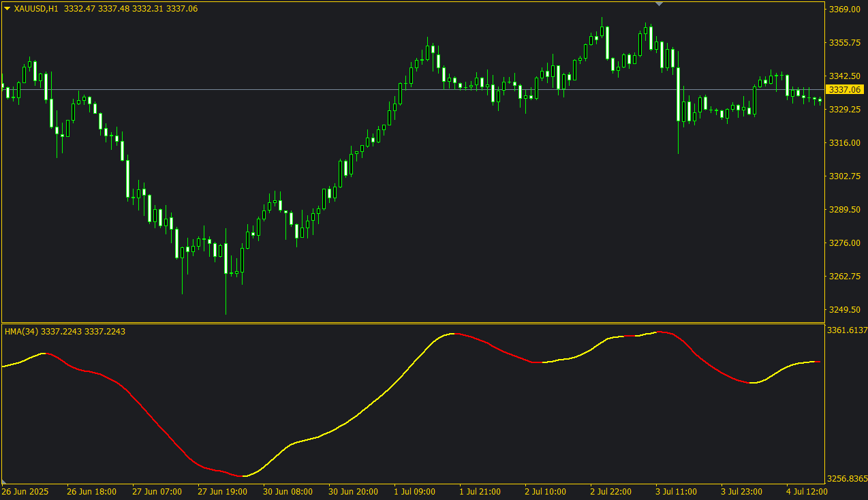Click the 1 Jul 21:00 time label
Viewport: 868px width, 500px height.
pyautogui.click(x=480, y=492)
